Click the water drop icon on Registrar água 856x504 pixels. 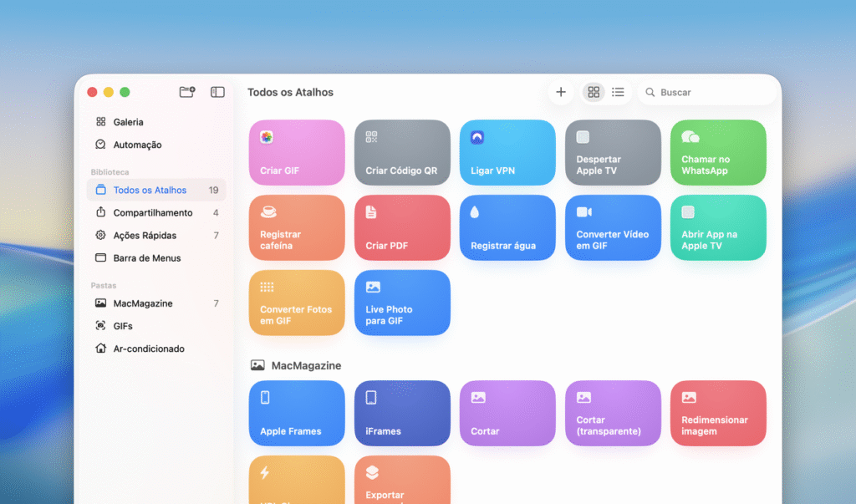475,212
